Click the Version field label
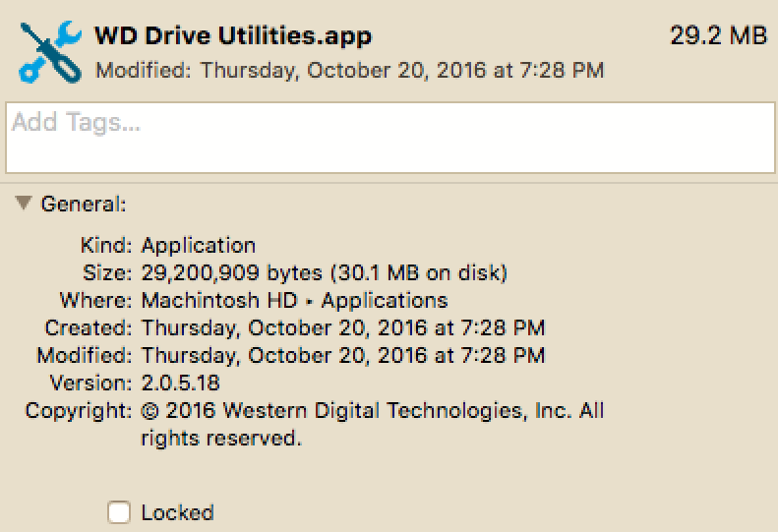This screenshot has width=778, height=532. pos(90,384)
